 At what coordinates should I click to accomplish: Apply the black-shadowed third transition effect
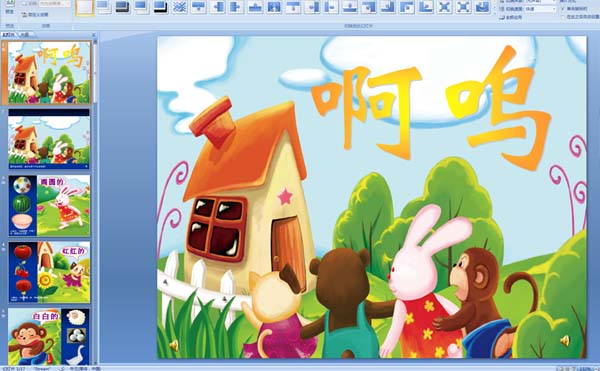pyautogui.click(x=122, y=7)
